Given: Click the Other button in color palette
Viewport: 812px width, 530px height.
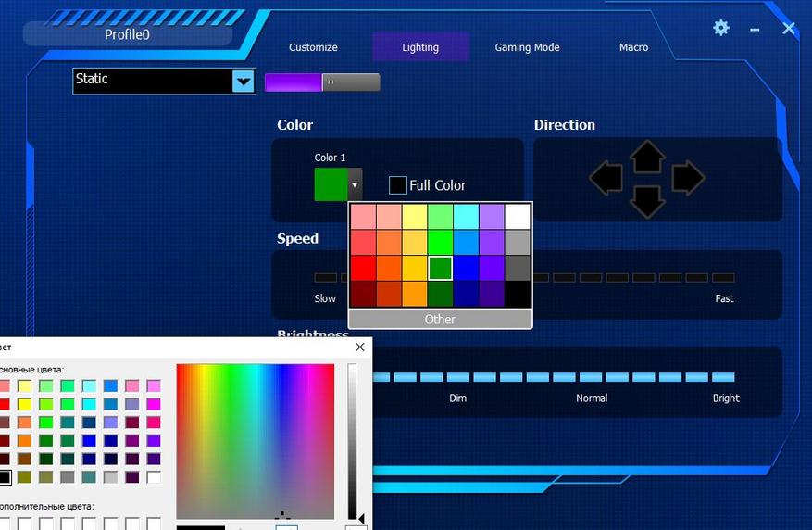Looking at the screenshot, I should tap(440, 319).
